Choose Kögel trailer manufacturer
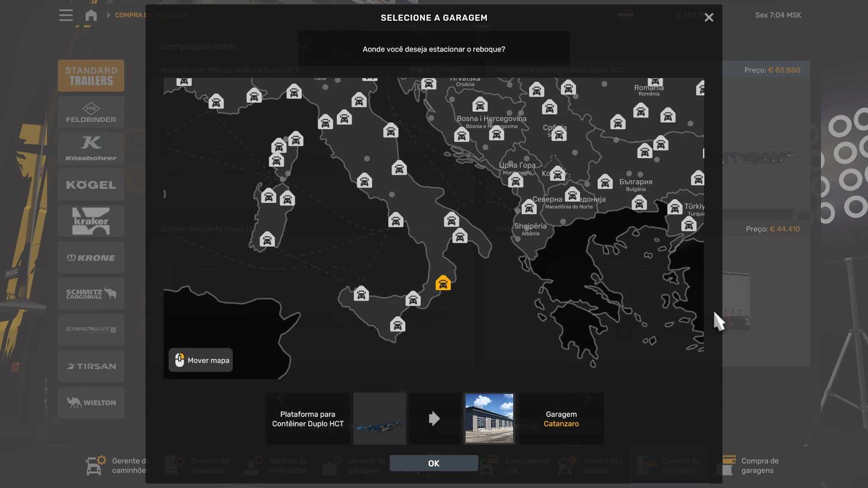 coord(91,185)
